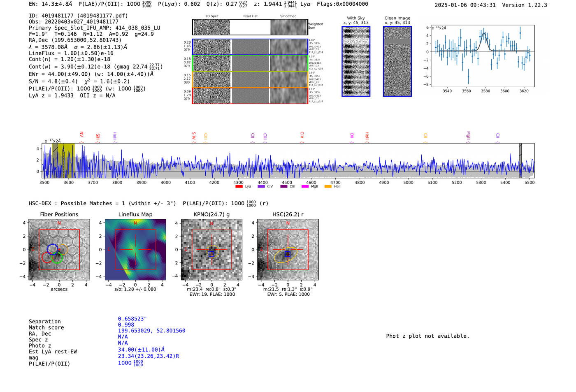The width and height of the screenshot is (576, 392).
Task: Click the Separation value 0.658523"
Action: click(x=132, y=319)
